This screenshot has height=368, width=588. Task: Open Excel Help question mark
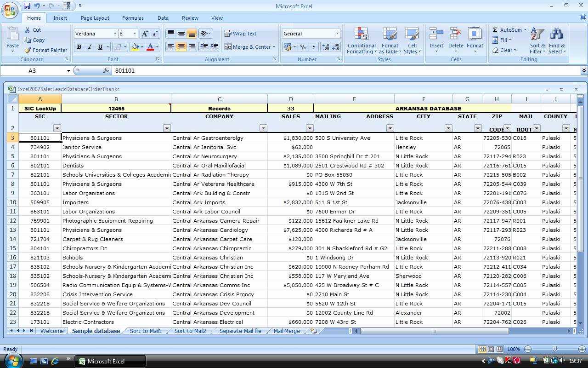click(583, 17)
